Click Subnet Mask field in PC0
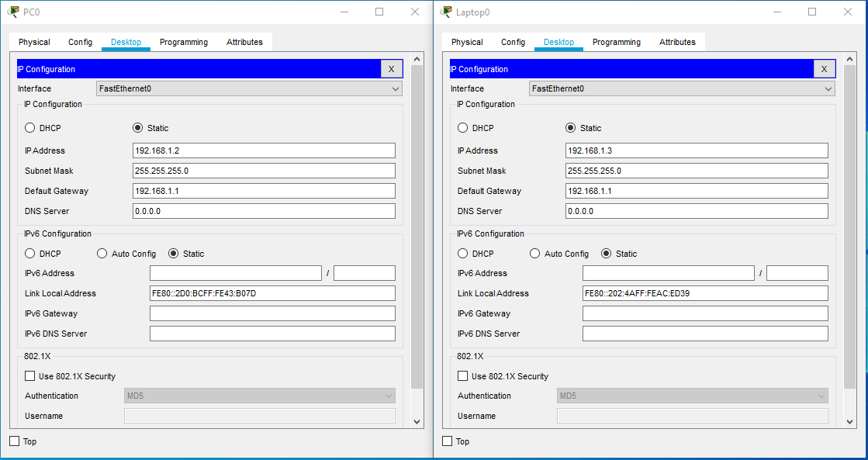The height and width of the screenshot is (460, 868). click(264, 171)
